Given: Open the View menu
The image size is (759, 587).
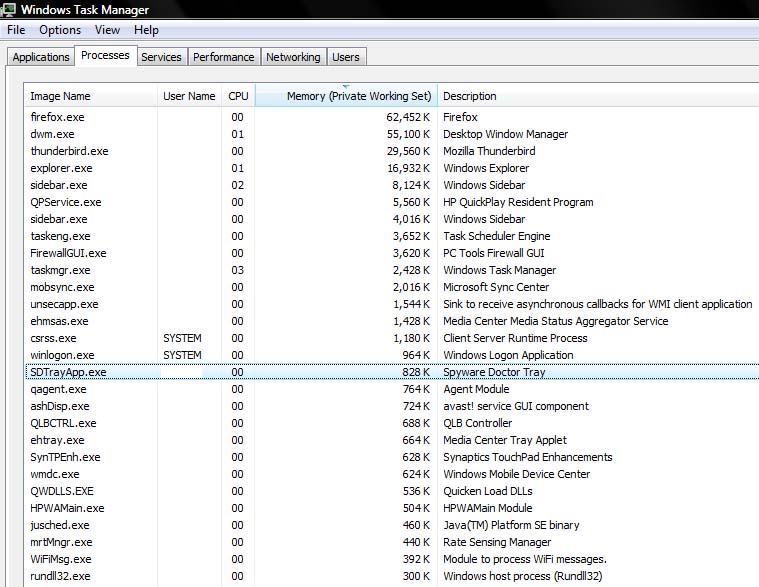Looking at the screenshot, I should (107, 30).
